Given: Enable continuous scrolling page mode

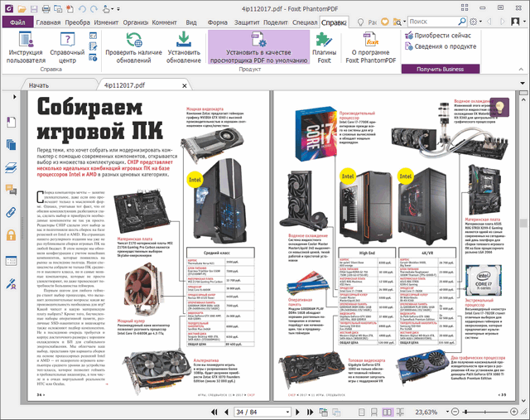Looking at the screenshot, I should coord(373,412).
